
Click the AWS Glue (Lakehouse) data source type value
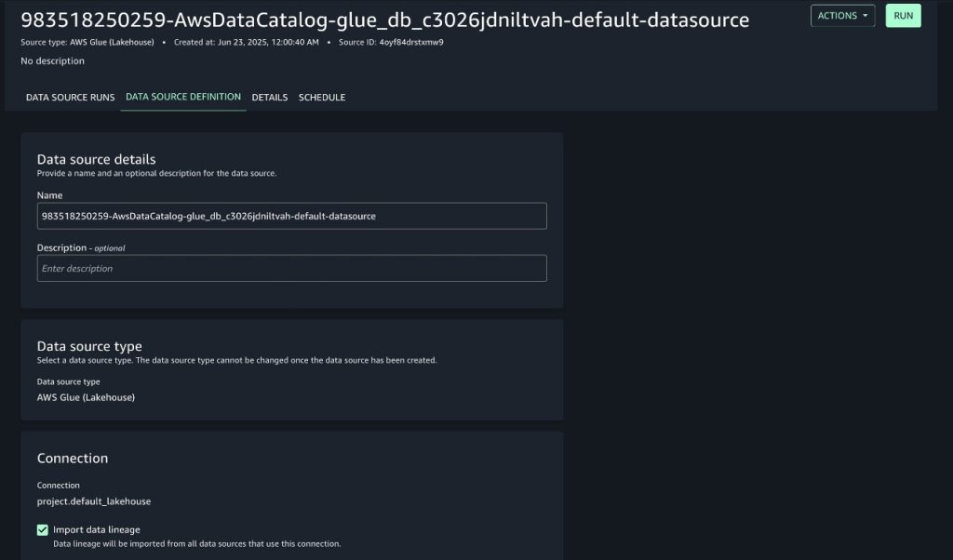(x=86, y=397)
